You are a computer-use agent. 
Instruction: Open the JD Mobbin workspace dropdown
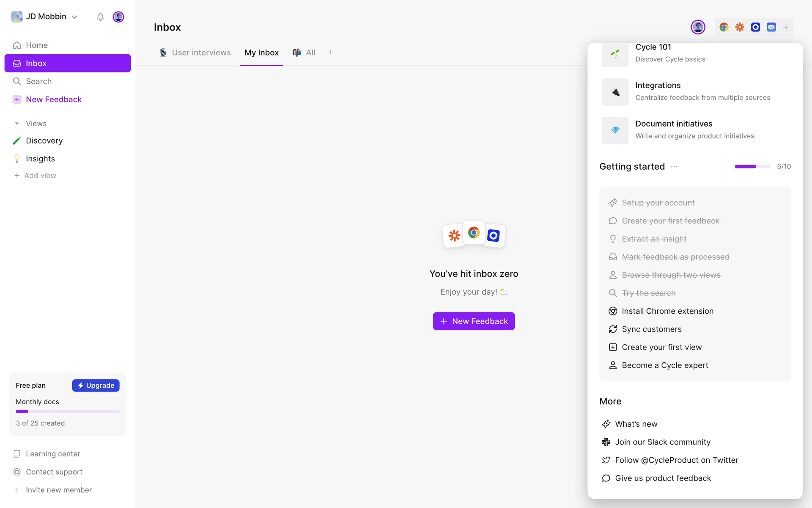(46, 17)
